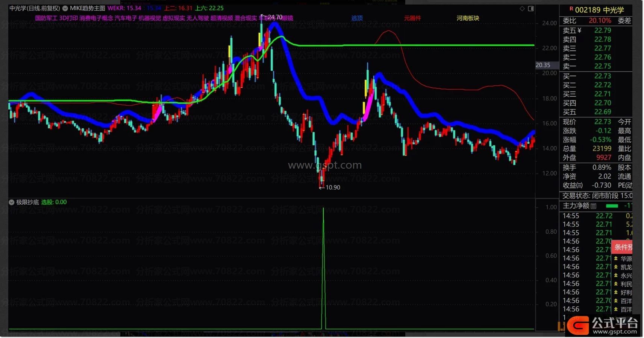Click the diamond icon above the chart

(x=522, y=9)
